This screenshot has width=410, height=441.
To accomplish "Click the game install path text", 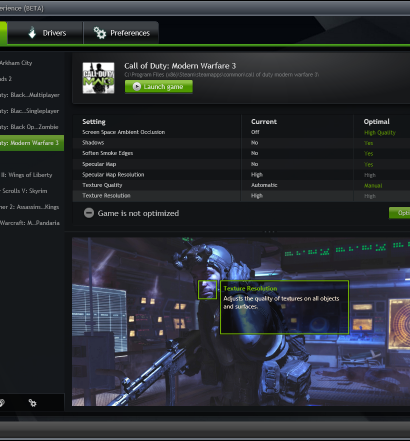I will click(222, 75).
